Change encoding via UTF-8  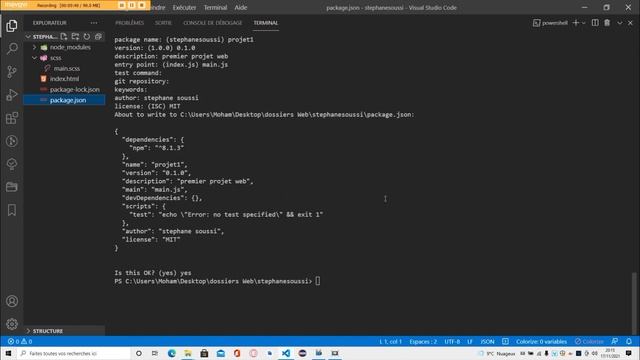452,341
